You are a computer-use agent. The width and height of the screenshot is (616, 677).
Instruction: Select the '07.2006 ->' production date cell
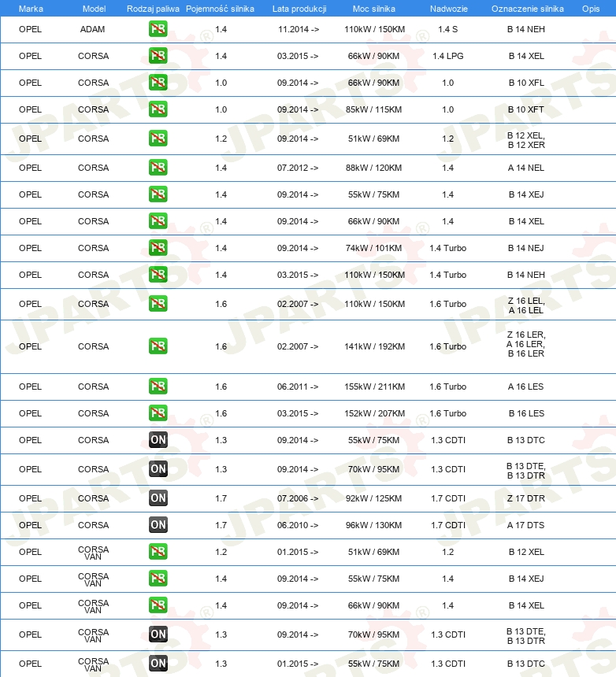pos(298,498)
